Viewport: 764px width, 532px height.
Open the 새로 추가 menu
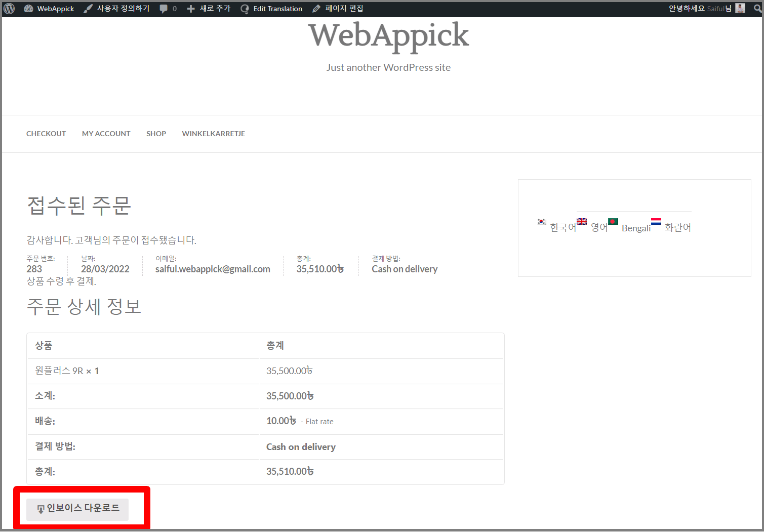(x=209, y=9)
